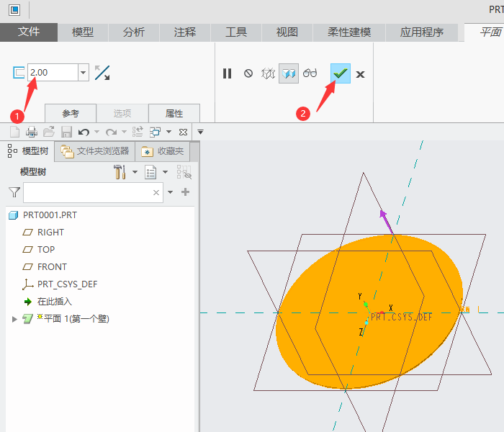The height and width of the screenshot is (432, 504).
Task: Switch to the 文件夹浏览器 tab
Action: click(x=95, y=151)
